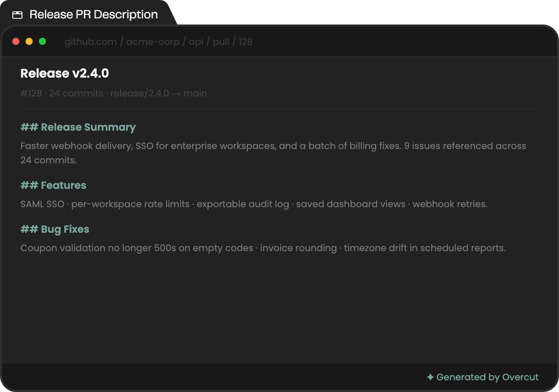Click the ## Bug Fixes heading

[x=55, y=229]
